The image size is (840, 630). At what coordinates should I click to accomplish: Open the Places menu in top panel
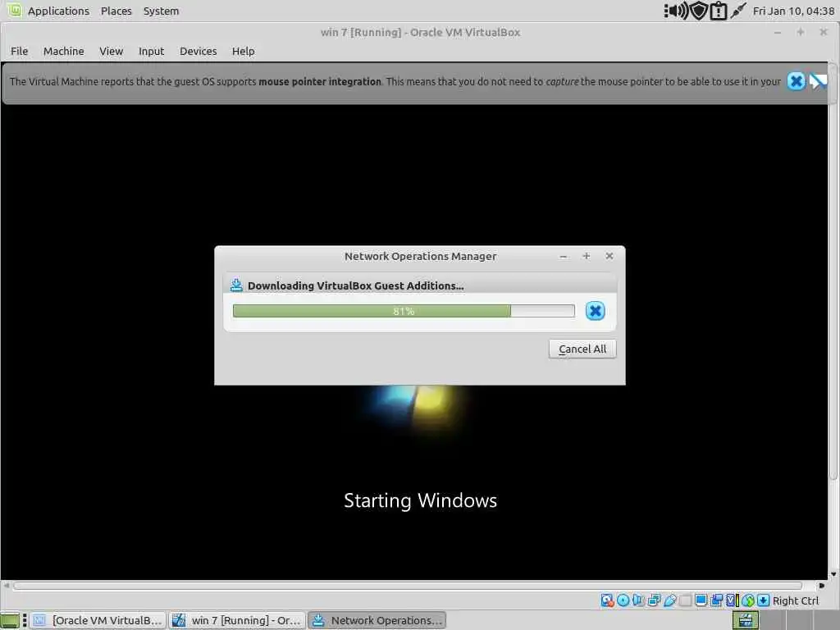coord(116,11)
